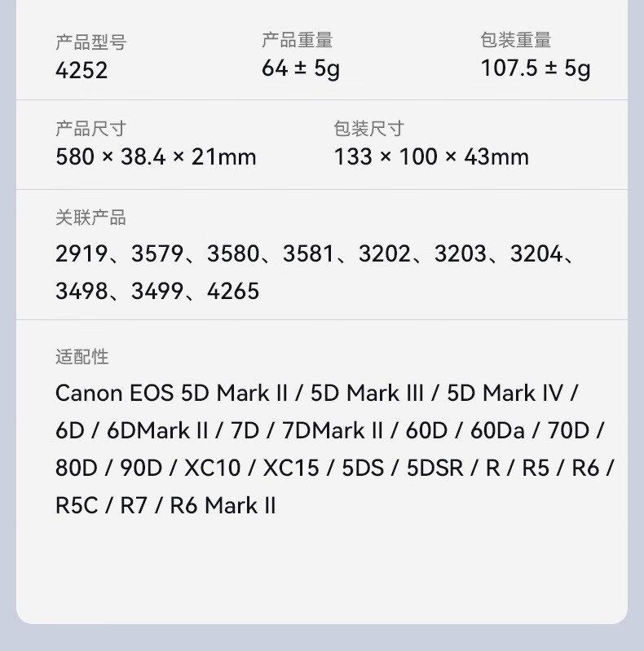Select the 133 × 100 × 43mm package size
Screen dimensions: 644x651
point(431,157)
